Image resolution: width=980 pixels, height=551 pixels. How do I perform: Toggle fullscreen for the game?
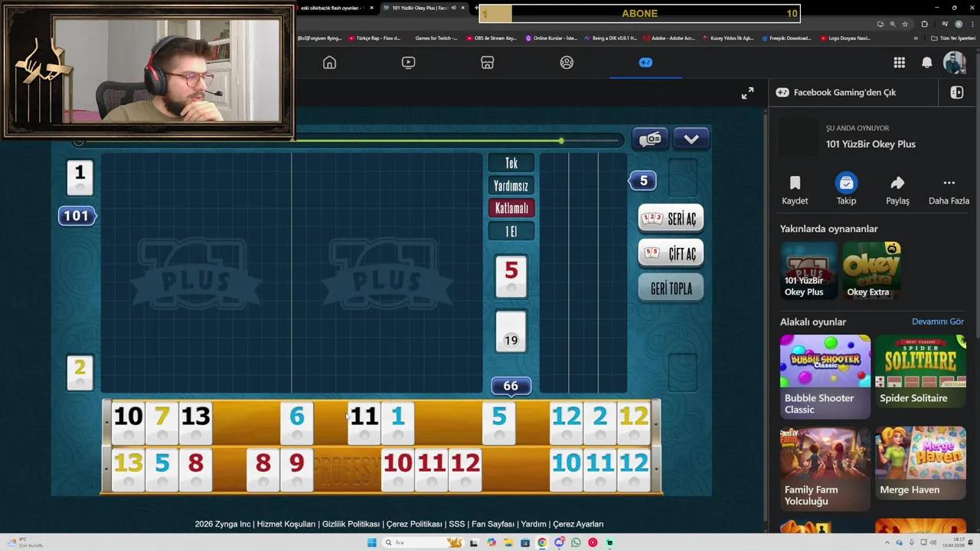tap(747, 93)
